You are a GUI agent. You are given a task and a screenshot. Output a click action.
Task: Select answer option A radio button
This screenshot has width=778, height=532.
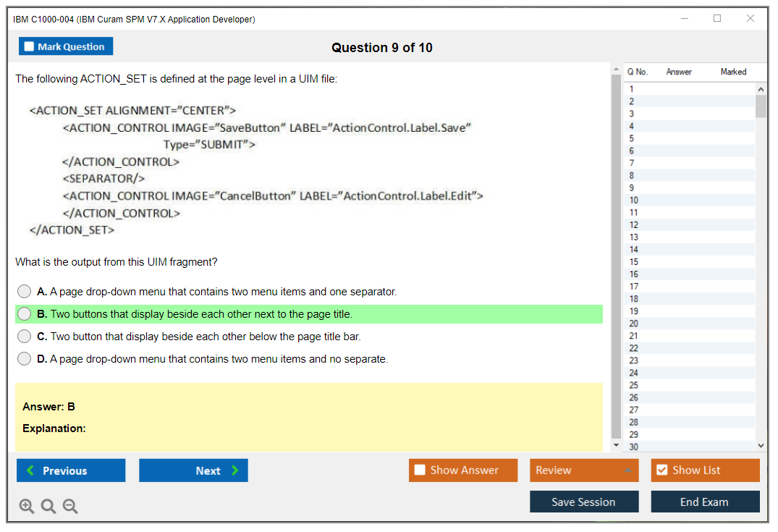(x=25, y=292)
